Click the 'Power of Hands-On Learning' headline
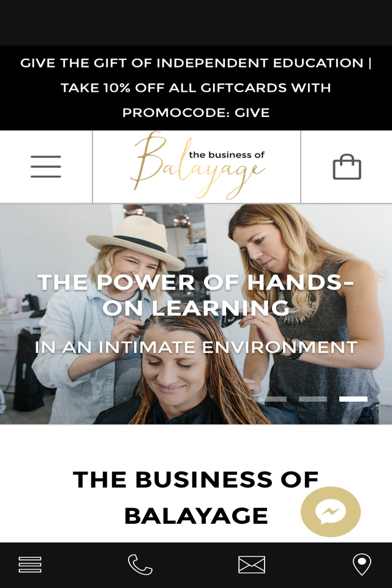Image resolution: width=392 pixels, height=588 pixels. coord(195,295)
